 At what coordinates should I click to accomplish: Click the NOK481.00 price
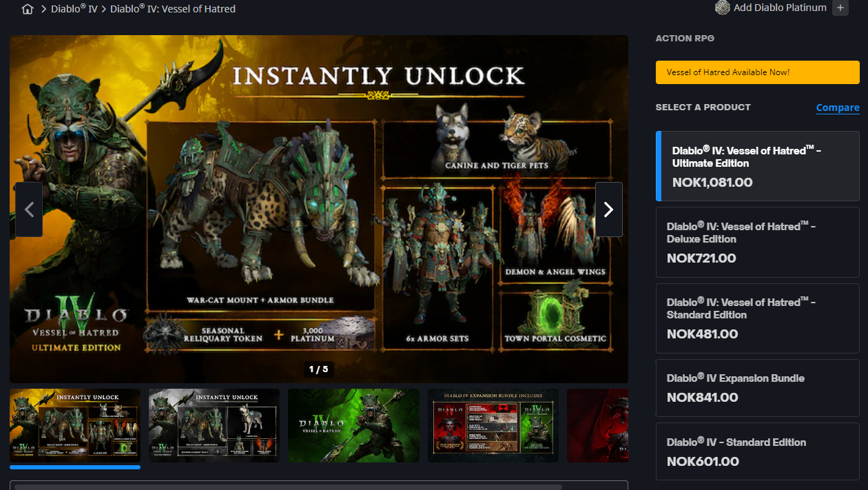[x=702, y=334]
